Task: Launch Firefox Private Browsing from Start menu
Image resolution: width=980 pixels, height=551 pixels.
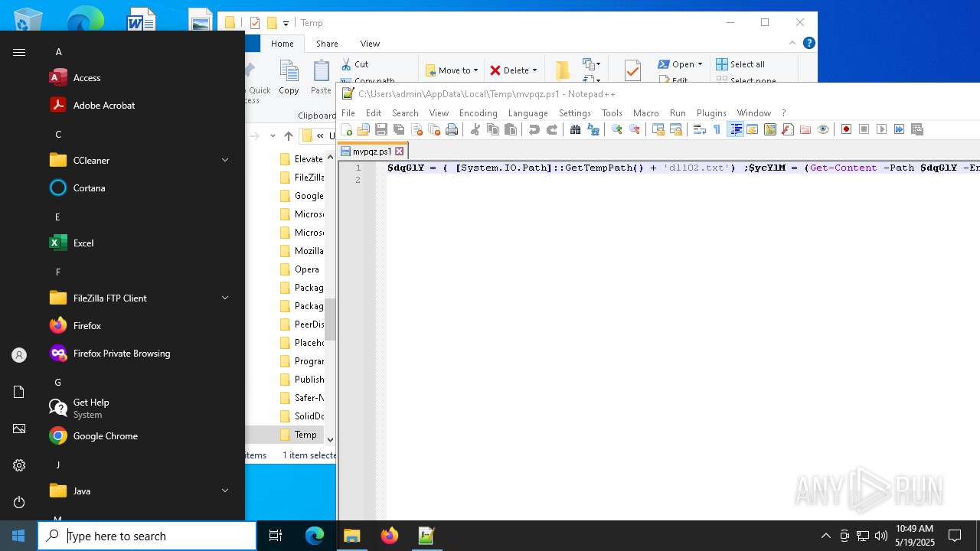Action: [122, 353]
